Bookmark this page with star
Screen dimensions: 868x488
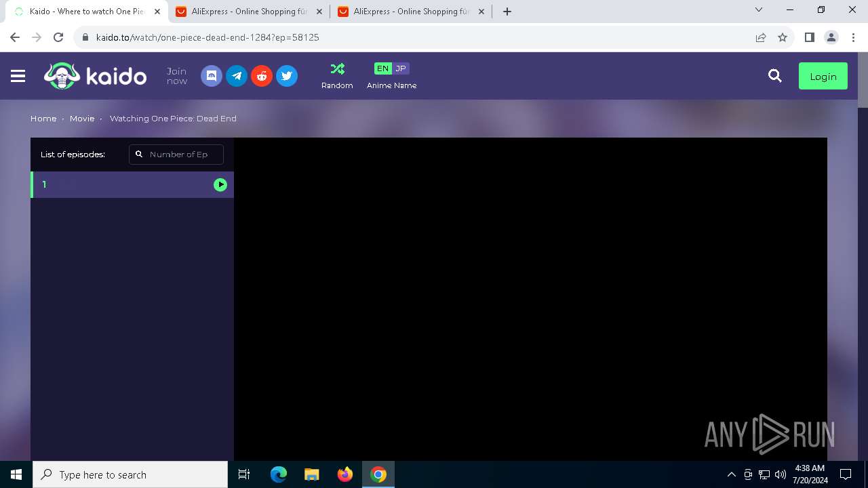point(783,37)
